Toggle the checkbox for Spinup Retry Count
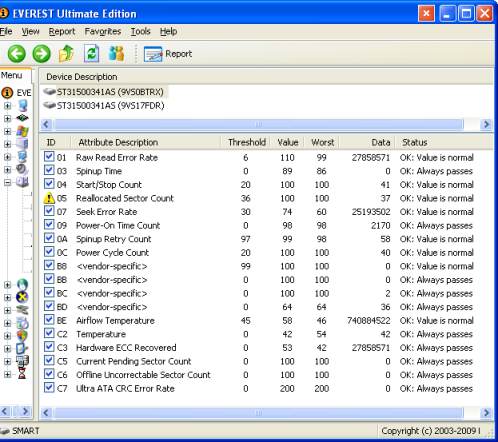The image size is (498, 442). [49, 238]
